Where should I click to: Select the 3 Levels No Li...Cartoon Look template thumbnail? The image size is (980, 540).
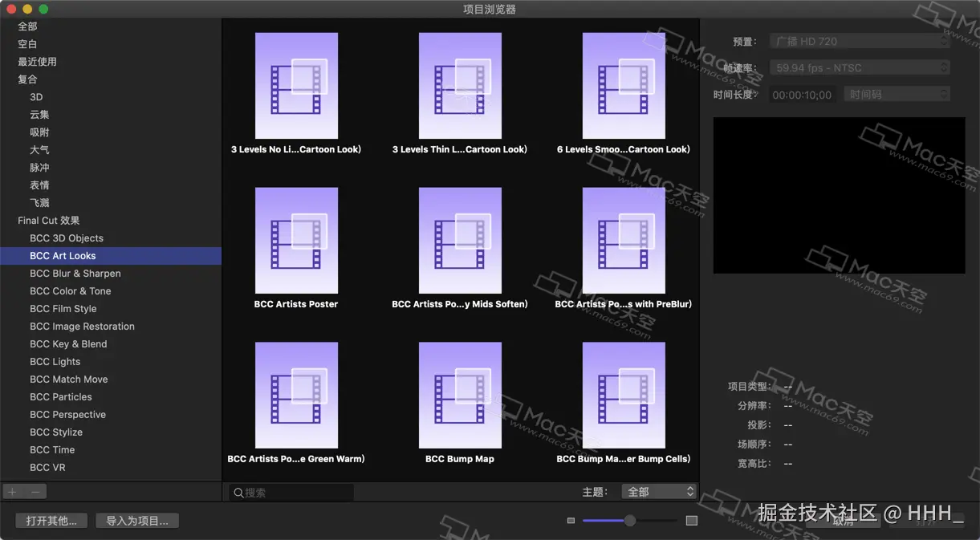tap(296, 84)
